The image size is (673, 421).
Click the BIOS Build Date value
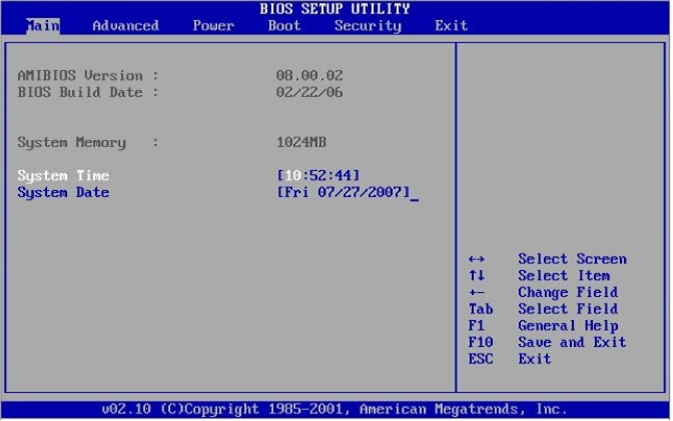coord(309,92)
